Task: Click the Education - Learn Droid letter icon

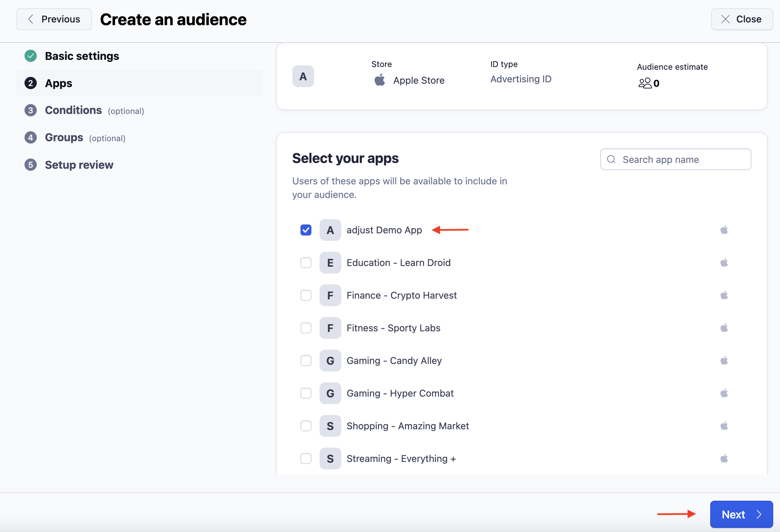Action: pyautogui.click(x=330, y=263)
